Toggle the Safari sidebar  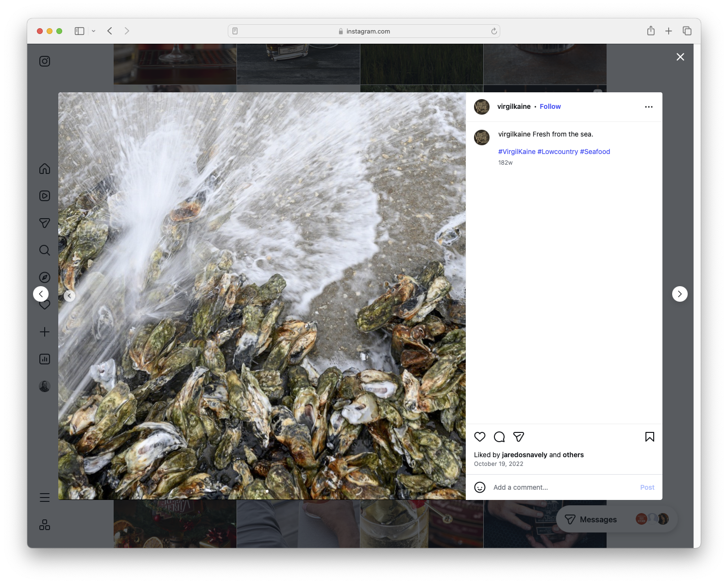tap(80, 31)
